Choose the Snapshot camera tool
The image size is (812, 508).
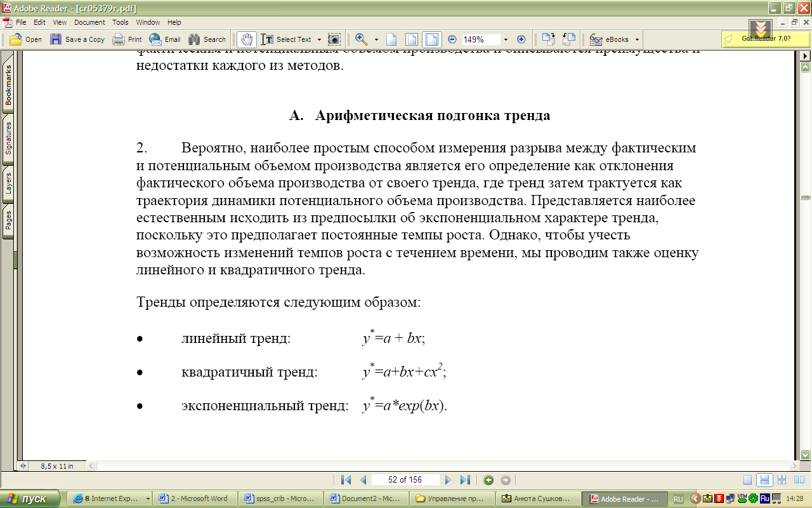coord(334,39)
